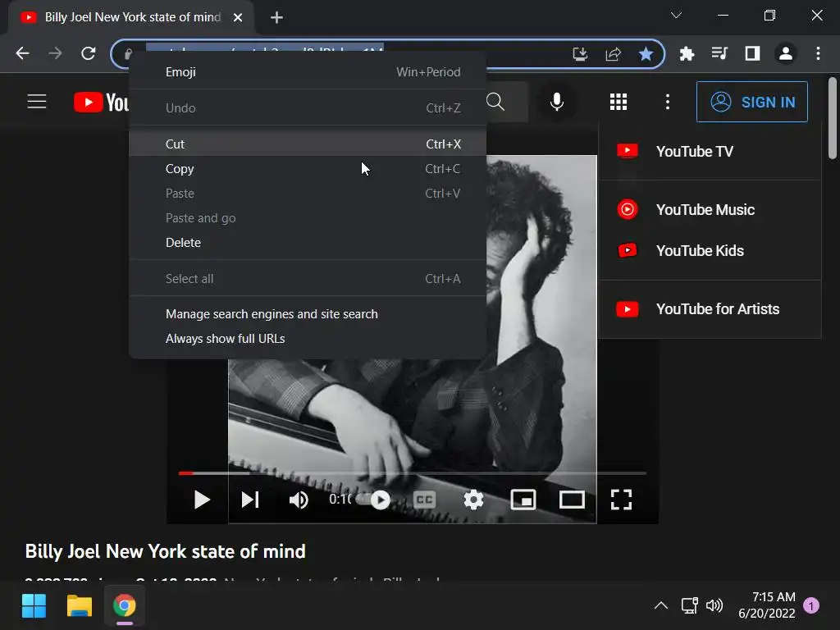Screen dimensions: 840x630
Task: Choose Delete in the context menu
Action: pos(308,243)
